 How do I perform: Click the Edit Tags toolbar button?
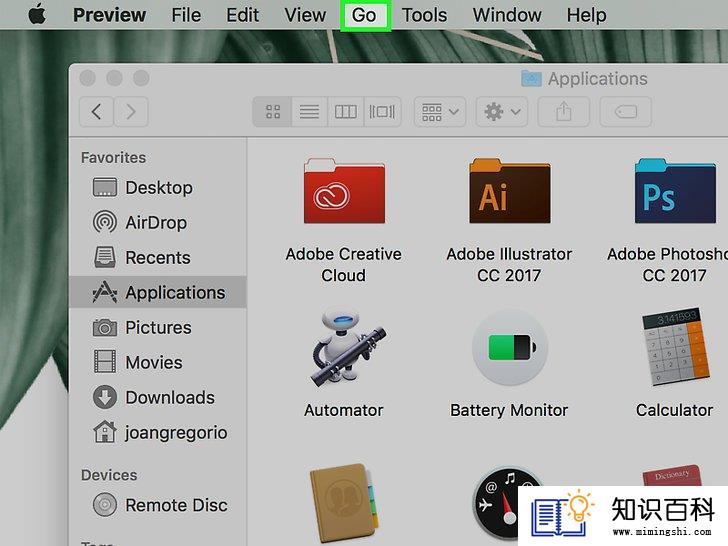pyautogui.click(x=625, y=111)
